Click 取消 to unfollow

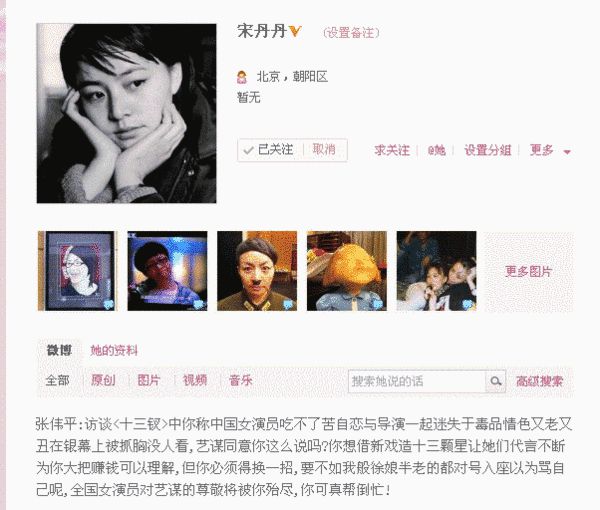[324, 150]
